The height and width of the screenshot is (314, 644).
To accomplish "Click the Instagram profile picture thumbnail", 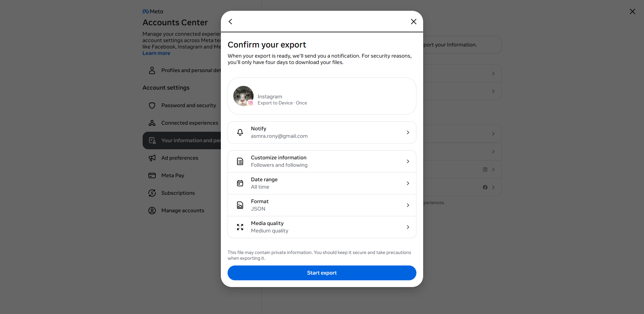I will pyautogui.click(x=243, y=96).
